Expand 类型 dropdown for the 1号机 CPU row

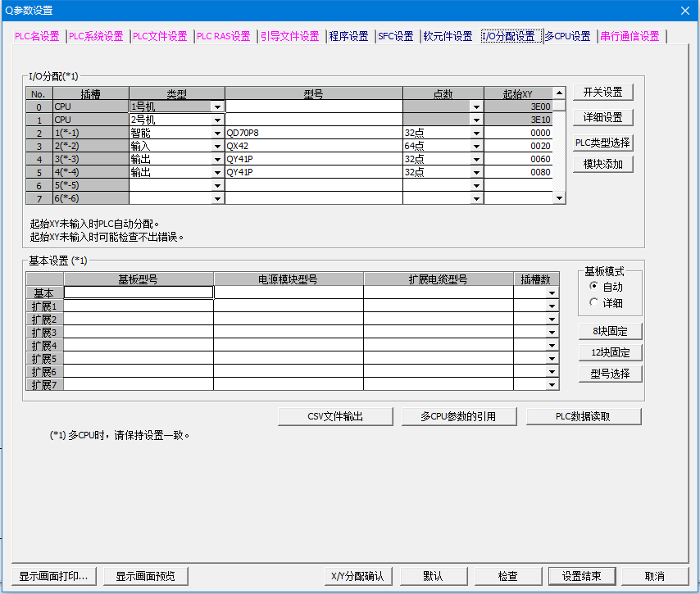[217, 107]
